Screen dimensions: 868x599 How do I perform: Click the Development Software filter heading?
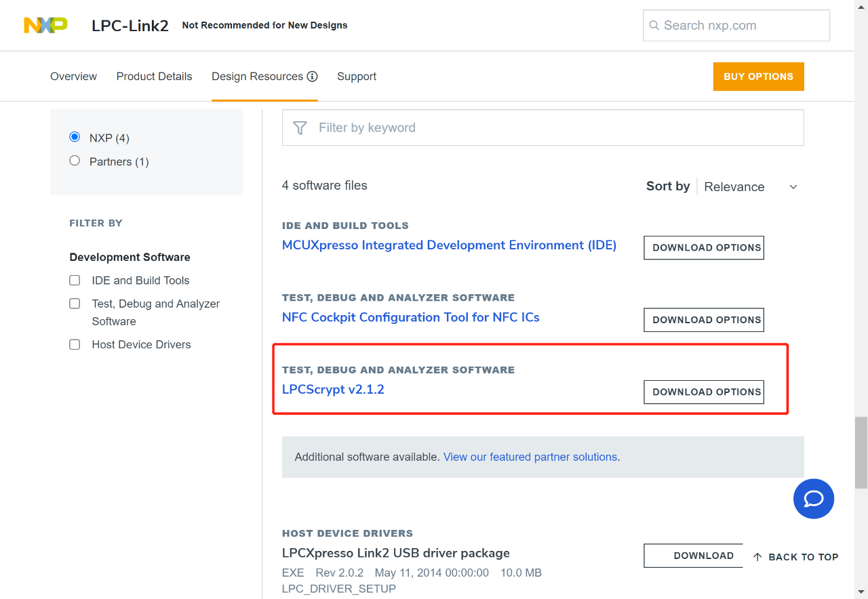[x=130, y=257]
